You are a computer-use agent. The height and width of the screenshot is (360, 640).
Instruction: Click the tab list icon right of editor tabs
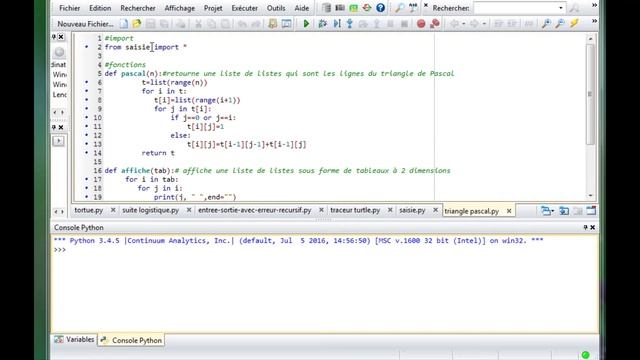[547, 211]
